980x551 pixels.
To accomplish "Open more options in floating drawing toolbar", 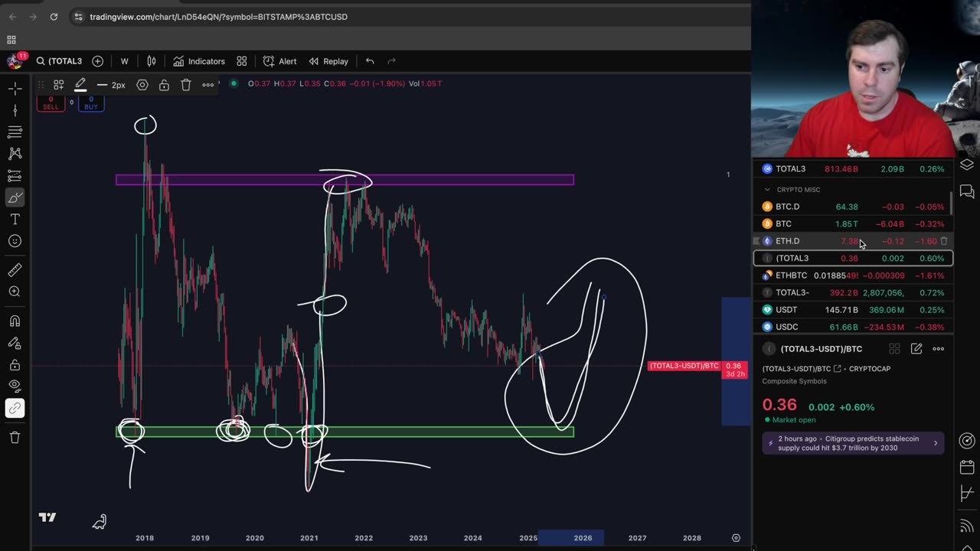I will pos(207,85).
